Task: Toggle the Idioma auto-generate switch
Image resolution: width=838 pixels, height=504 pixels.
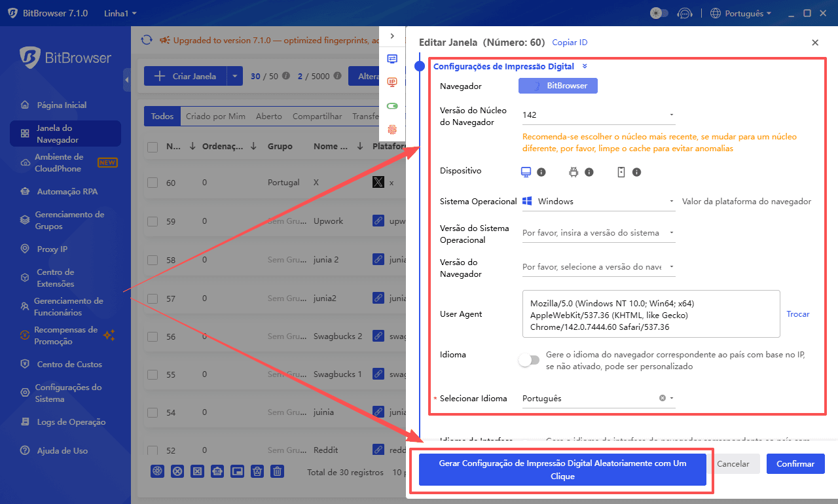Action: click(x=529, y=360)
